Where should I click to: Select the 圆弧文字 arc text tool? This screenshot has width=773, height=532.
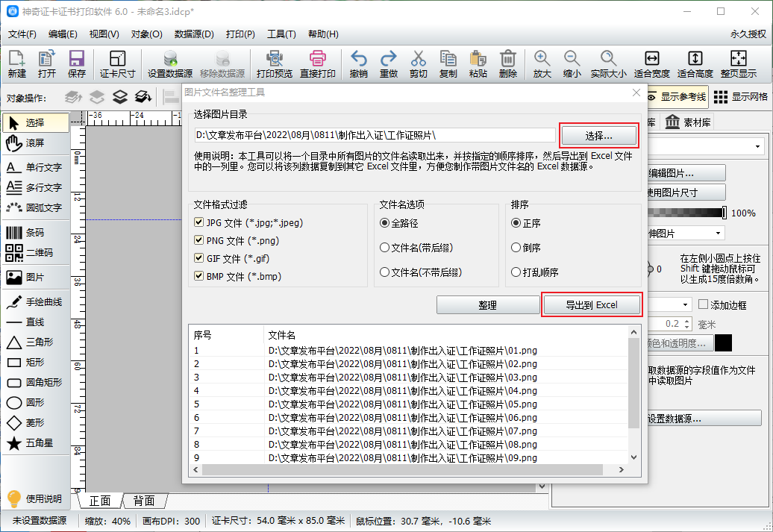(36, 208)
